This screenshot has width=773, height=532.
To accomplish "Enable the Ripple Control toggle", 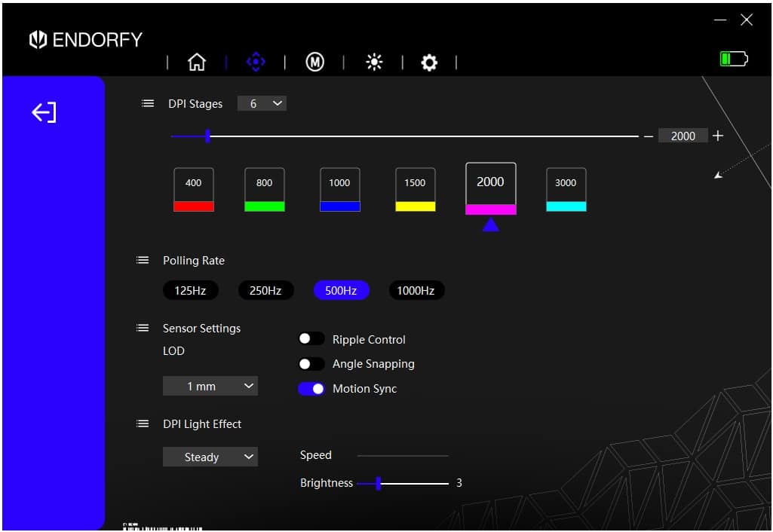I will pos(311,340).
